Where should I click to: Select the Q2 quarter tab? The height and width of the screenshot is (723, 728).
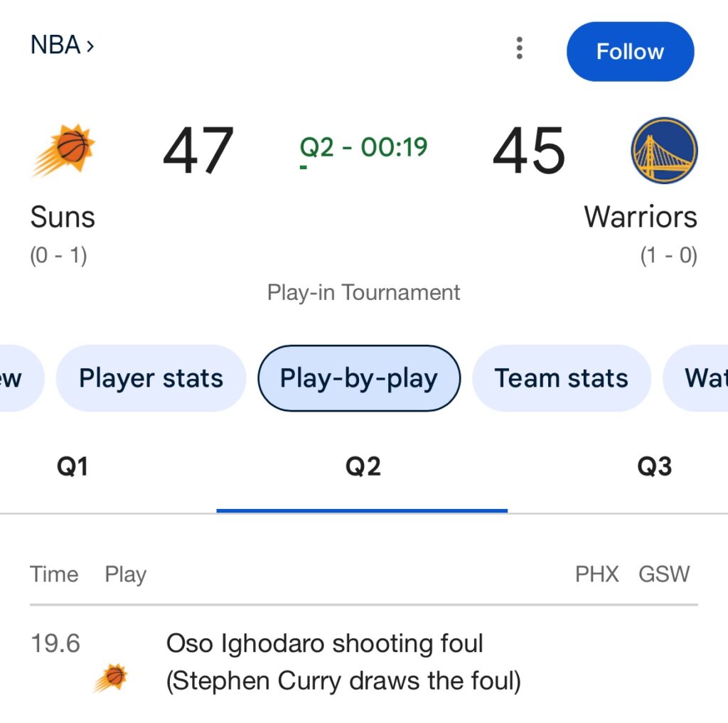tap(363, 467)
